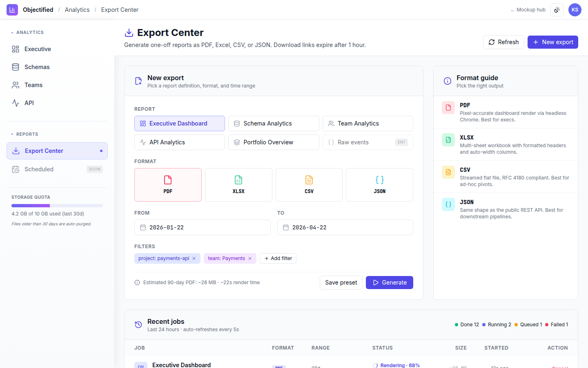Viewport: 588px width, 368px height.
Task: Click the TO date field
Action: 345,227
